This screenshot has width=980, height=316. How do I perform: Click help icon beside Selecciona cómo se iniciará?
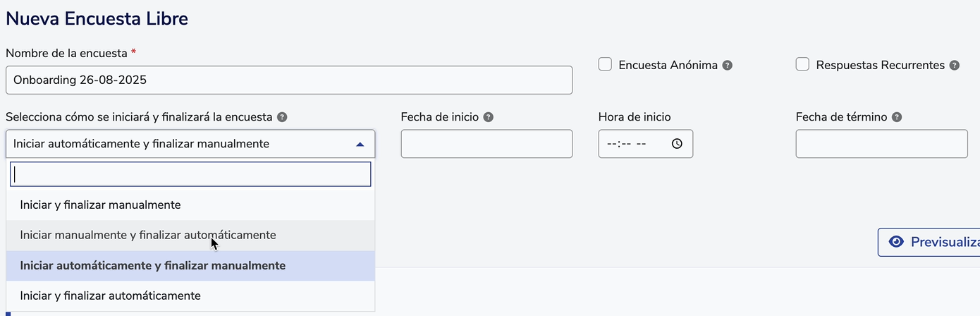282,117
